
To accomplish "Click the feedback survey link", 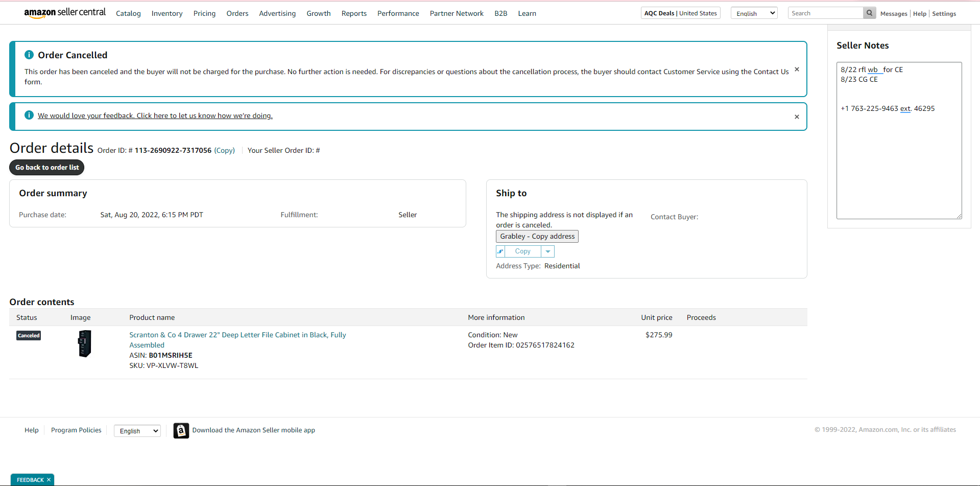I will [x=155, y=115].
